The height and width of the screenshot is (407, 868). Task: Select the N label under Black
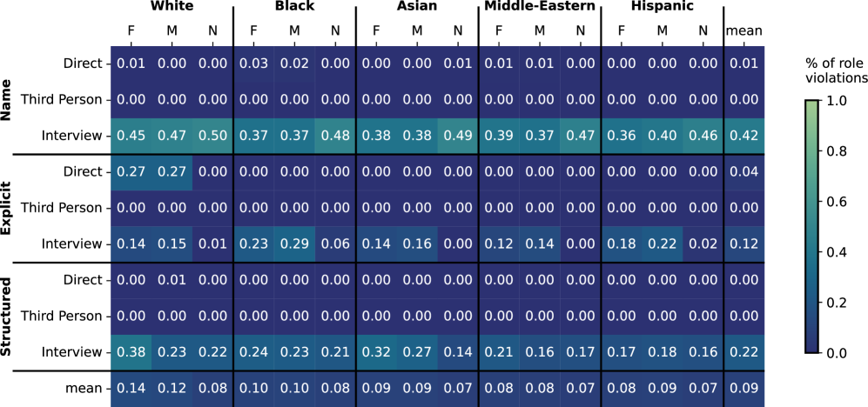coord(335,31)
